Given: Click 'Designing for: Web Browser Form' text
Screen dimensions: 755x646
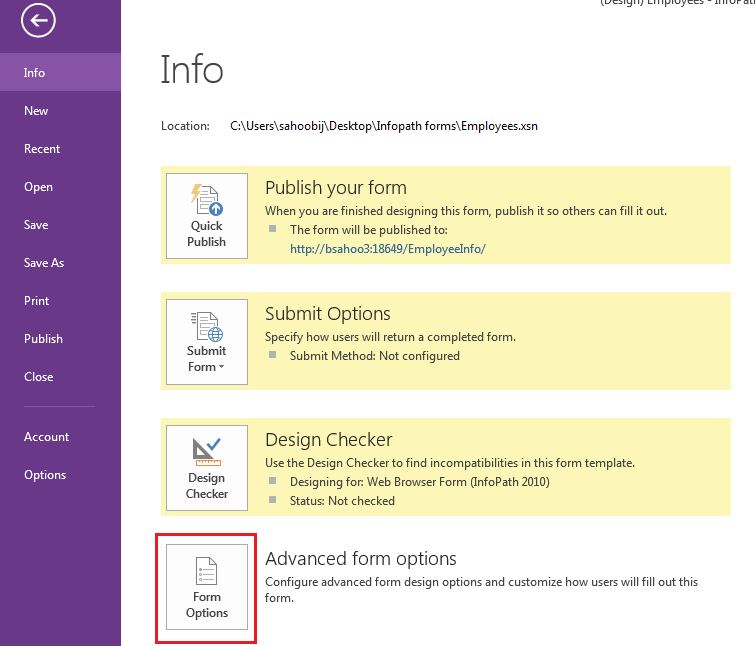Looking at the screenshot, I should [419, 482].
